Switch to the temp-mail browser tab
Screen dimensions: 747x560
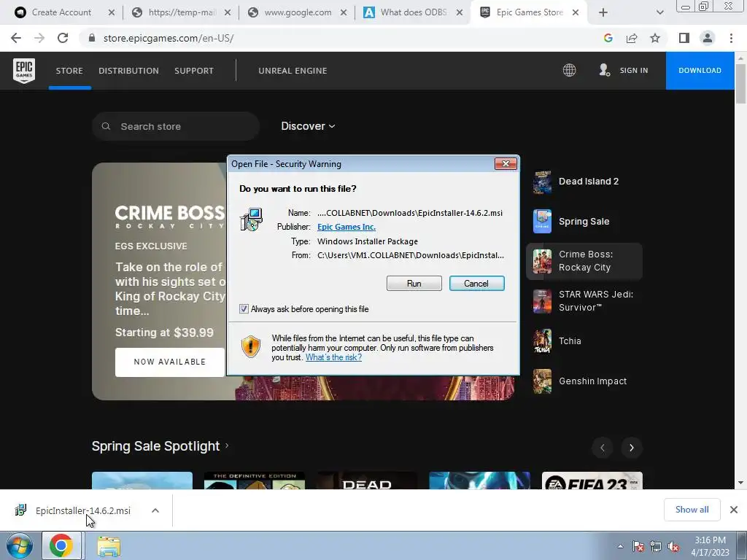tap(181, 12)
